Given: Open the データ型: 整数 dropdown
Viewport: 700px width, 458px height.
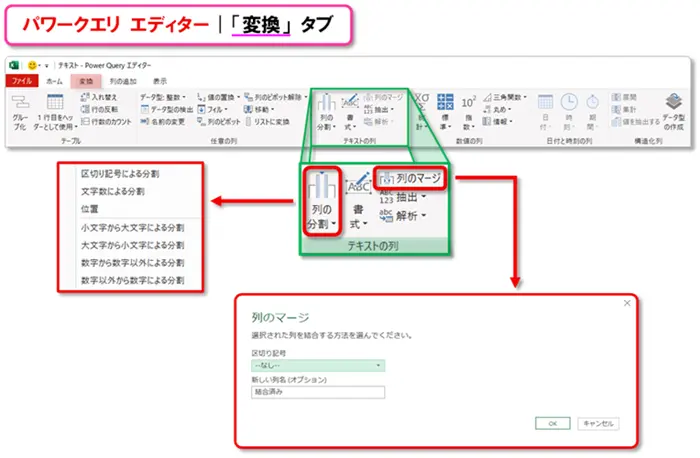Looking at the screenshot, I should pyautogui.click(x=163, y=97).
